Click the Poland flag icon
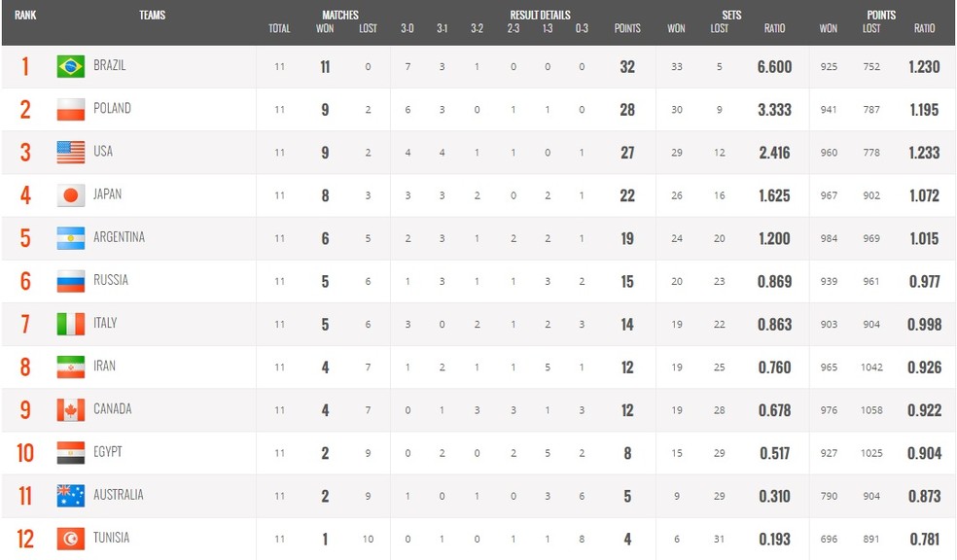The image size is (957, 560). coord(71,109)
